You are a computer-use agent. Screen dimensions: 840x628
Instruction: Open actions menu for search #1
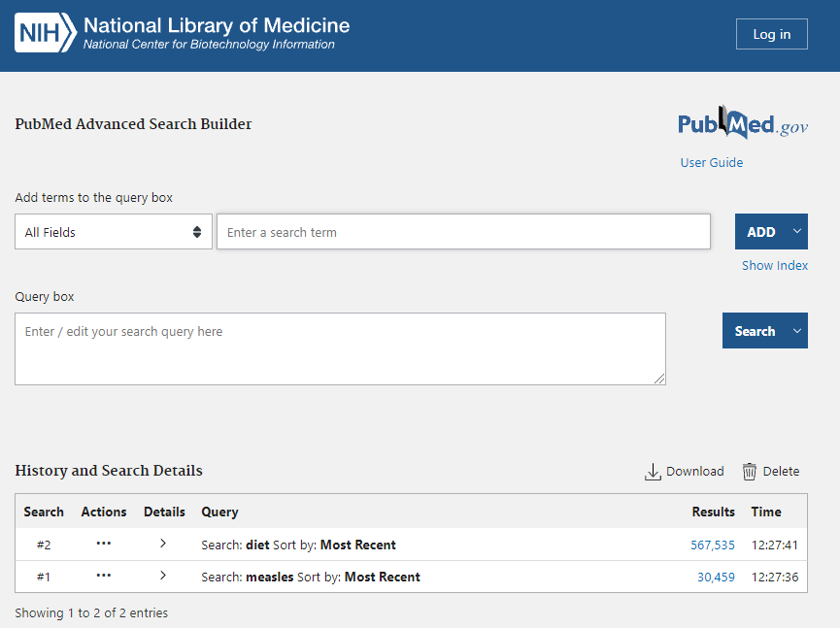point(104,577)
